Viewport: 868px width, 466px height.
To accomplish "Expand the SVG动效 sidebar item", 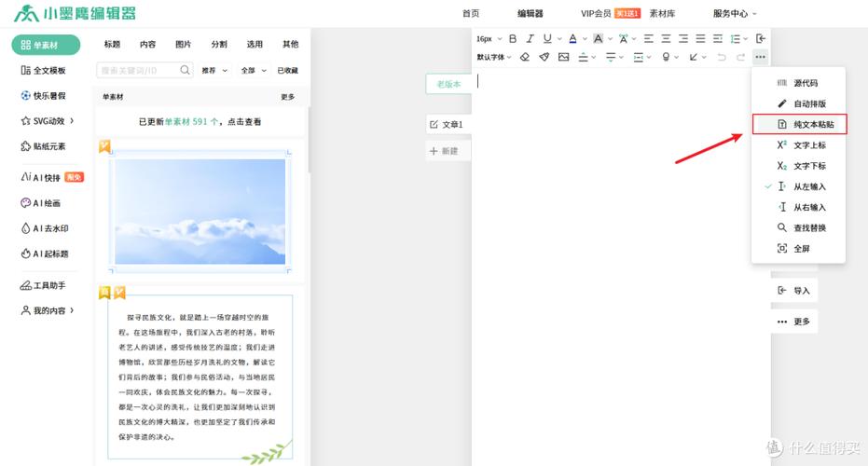I will (x=48, y=120).
